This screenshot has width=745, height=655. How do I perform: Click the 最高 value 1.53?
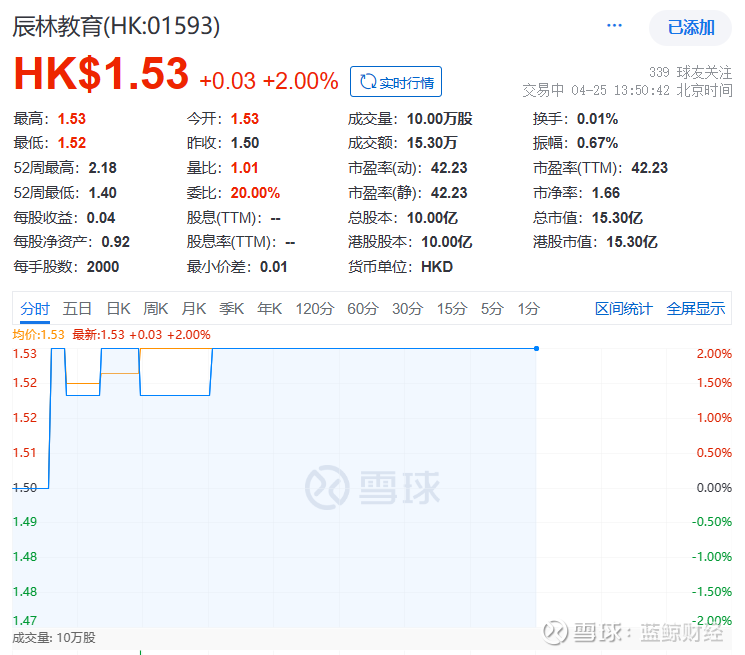click(x=72, y=119)
